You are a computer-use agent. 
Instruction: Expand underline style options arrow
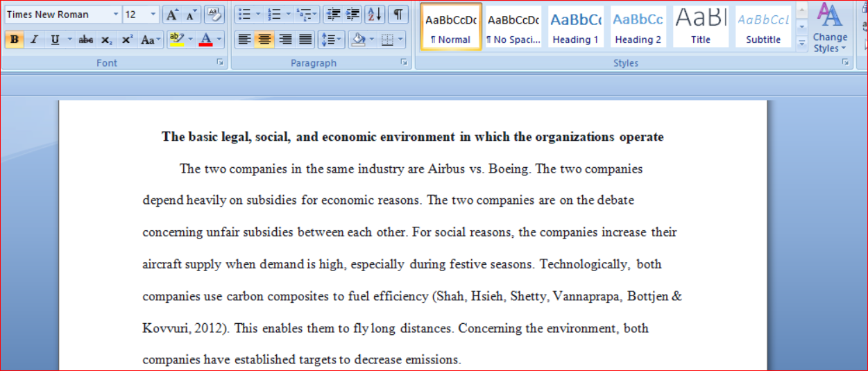[69, 40]
